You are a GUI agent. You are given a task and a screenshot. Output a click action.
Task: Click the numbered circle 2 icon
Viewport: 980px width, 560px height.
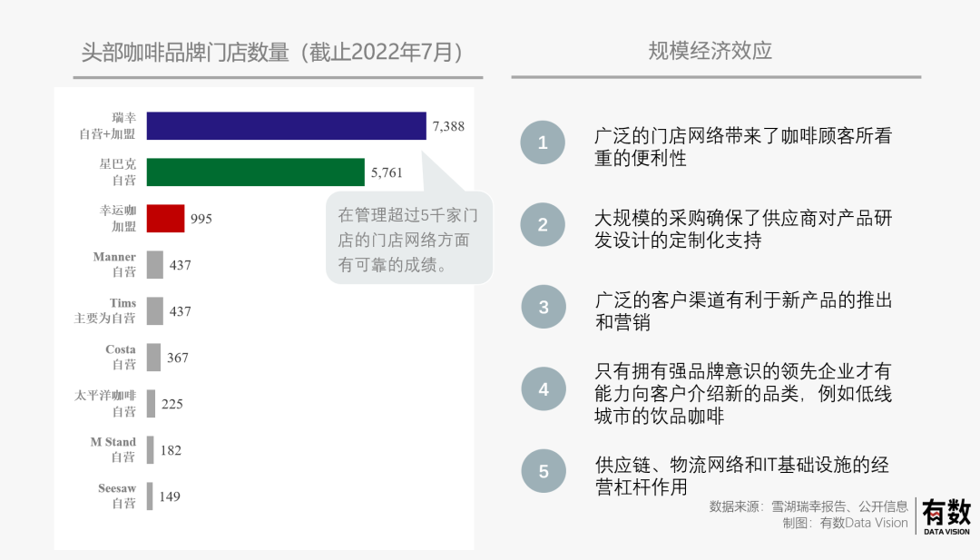click(x=543, y=225)
